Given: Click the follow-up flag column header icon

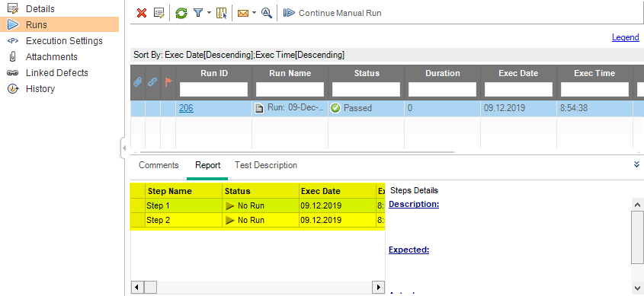Looking at the screenshot, I should coord(168,81).
